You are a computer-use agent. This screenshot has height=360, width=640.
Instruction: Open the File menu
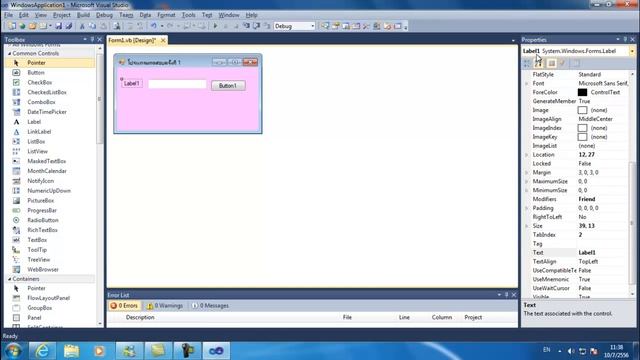tap(8, 15)
